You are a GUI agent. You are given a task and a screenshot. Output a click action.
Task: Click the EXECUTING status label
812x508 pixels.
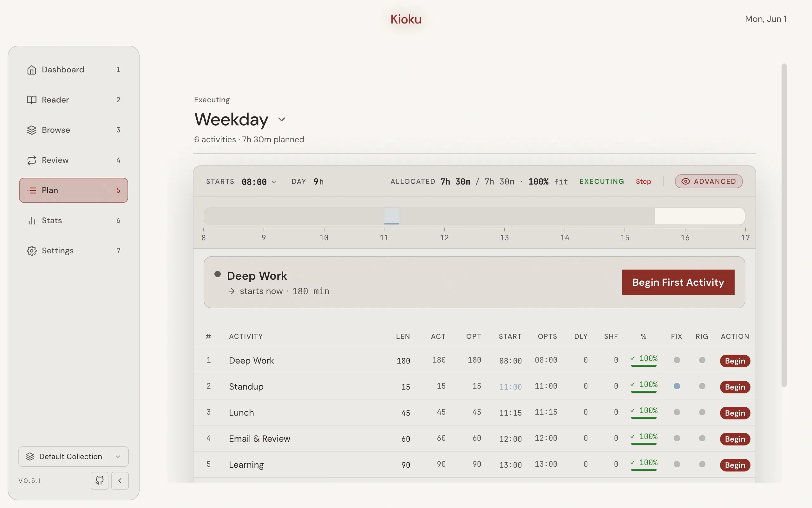pos(602,181)
